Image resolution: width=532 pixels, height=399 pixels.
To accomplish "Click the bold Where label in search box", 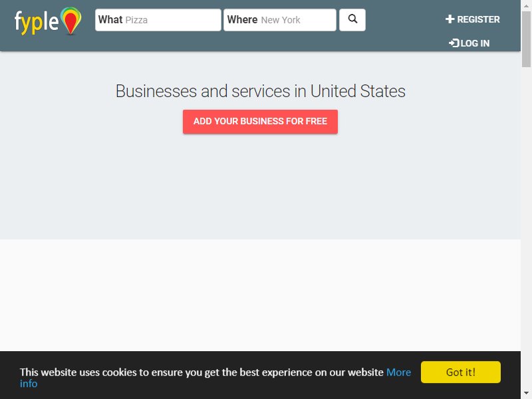I will tap(242, 20).
